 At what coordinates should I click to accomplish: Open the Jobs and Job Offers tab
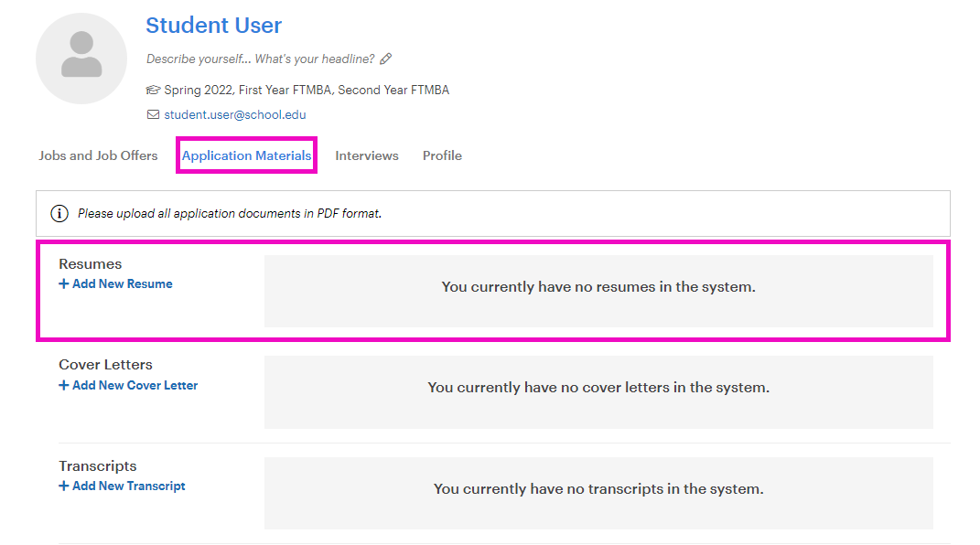(98, 155)
